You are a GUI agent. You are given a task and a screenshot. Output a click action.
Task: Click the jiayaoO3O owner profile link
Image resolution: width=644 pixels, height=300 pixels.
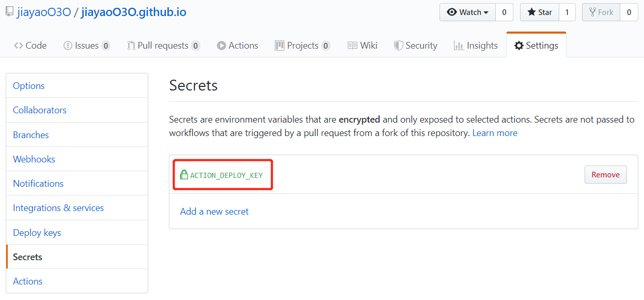pyautogui.click(x=43, y=12)
